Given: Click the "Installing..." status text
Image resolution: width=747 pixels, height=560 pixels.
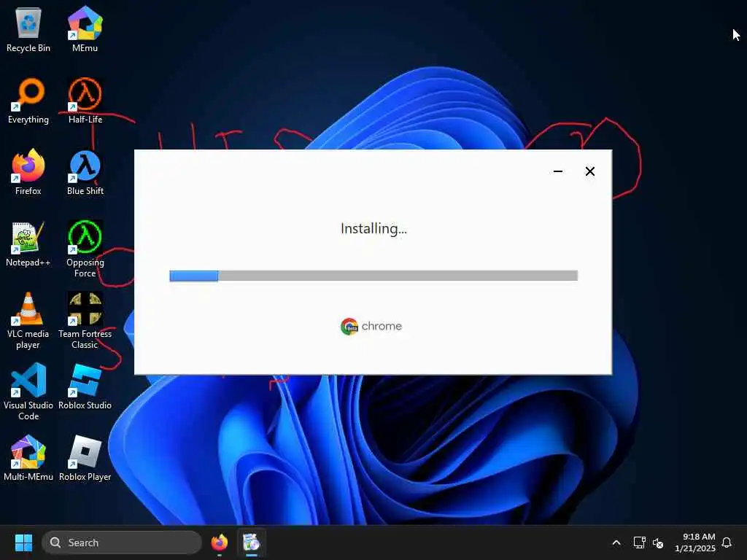Looking at the screenshot, I should pyautogui.click(x=373, y=228).
